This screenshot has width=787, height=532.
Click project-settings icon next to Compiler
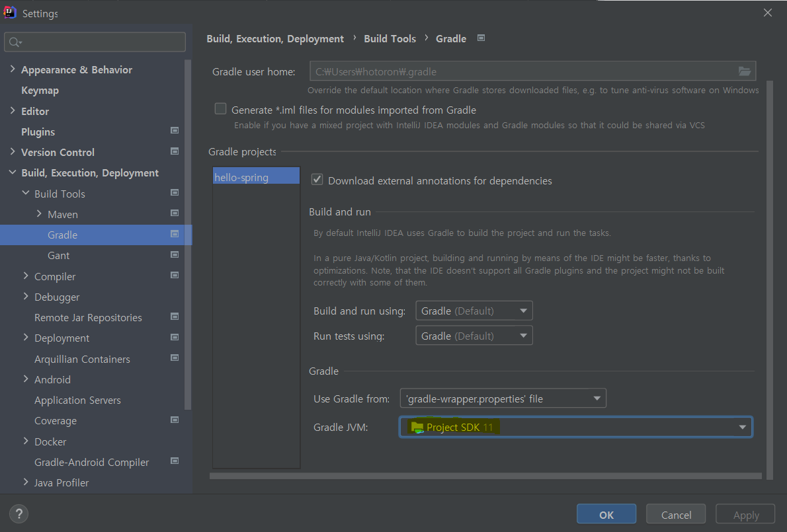tap(175, 276)
